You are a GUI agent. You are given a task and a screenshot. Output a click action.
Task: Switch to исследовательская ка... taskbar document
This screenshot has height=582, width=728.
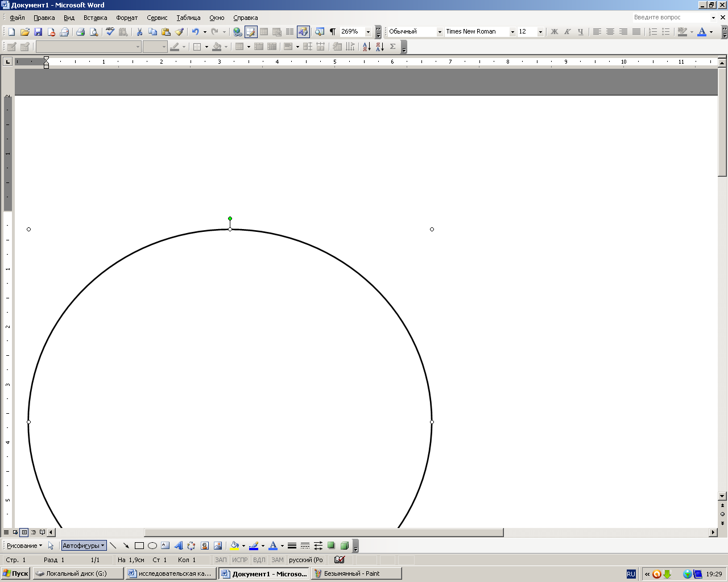[x=171, y=573]
